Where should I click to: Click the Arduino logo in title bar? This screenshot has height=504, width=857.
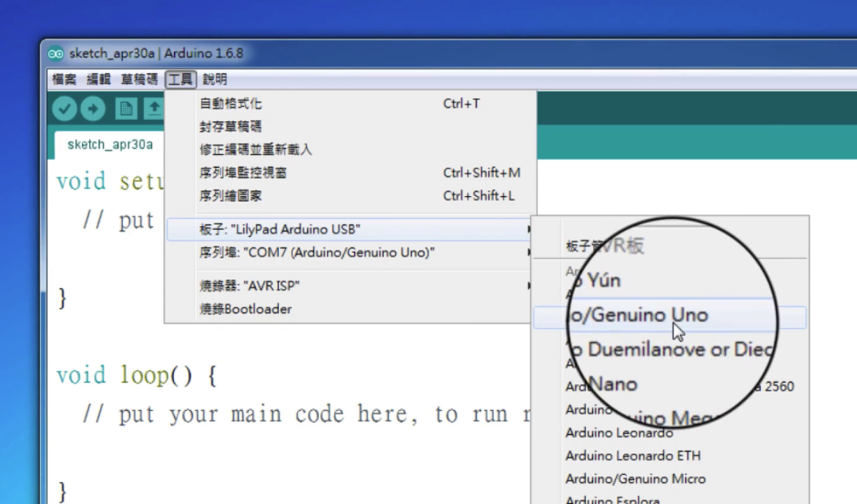pos(55,54)
